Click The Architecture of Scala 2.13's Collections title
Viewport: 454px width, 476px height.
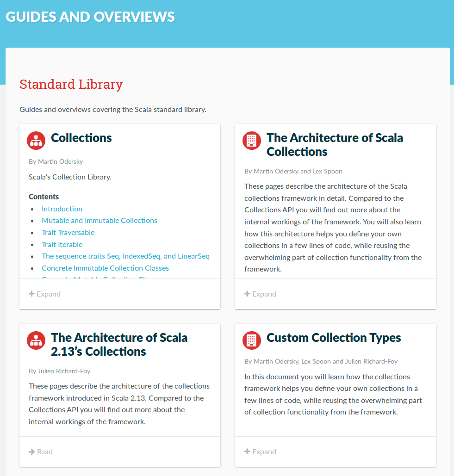point(119,345)
